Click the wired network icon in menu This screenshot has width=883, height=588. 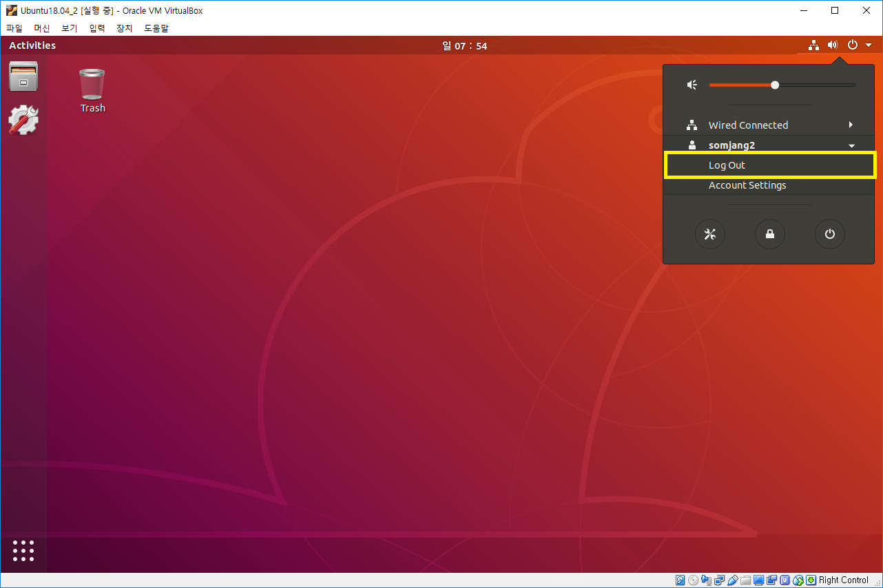[692, 125]
